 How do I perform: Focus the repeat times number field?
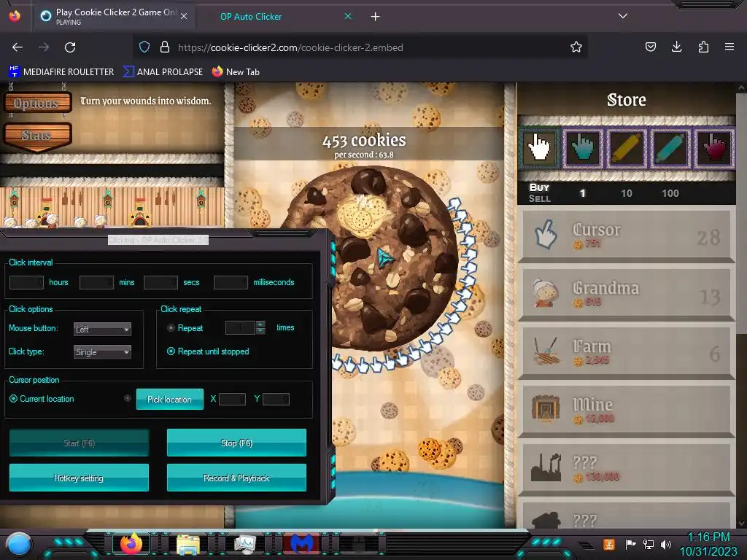click(241, 327)
